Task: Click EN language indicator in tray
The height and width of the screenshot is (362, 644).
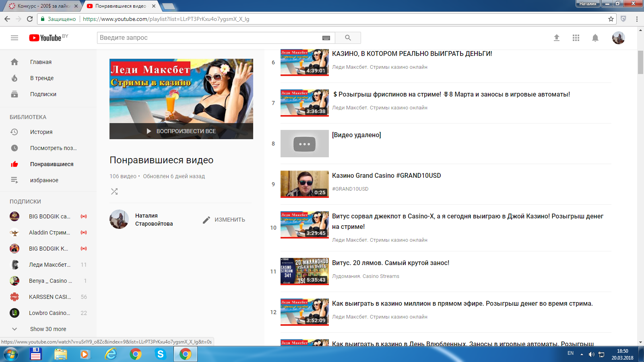Action: [570, 353]
